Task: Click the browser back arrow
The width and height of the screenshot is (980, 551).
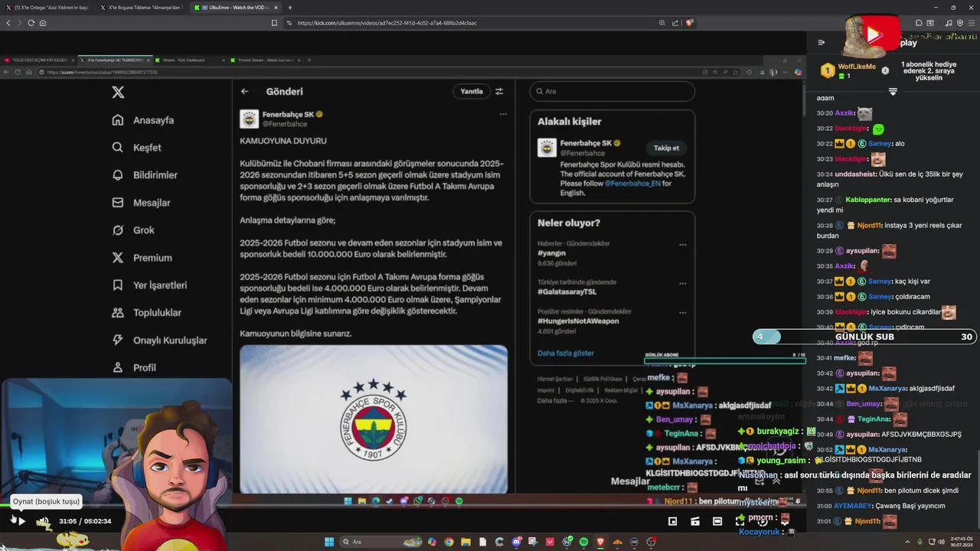Action: (x=8, y=23)
